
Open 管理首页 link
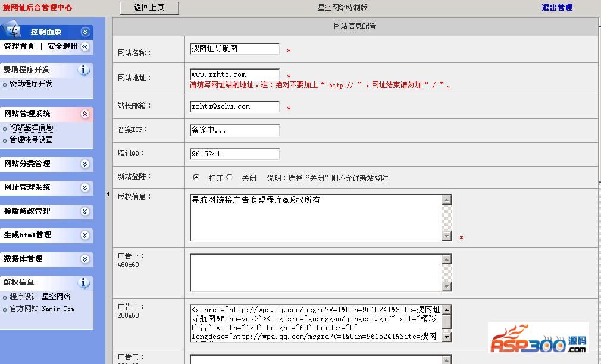[19, 46]
